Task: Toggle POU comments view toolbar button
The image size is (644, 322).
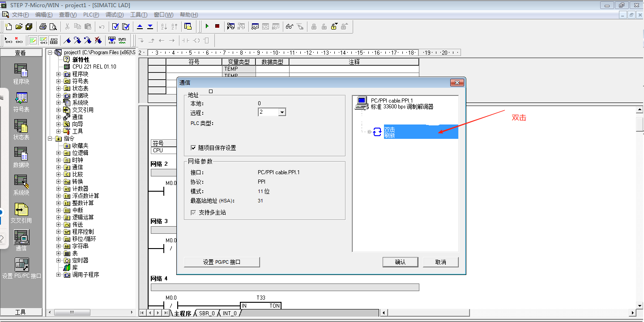Action: (x=33, y=40)
